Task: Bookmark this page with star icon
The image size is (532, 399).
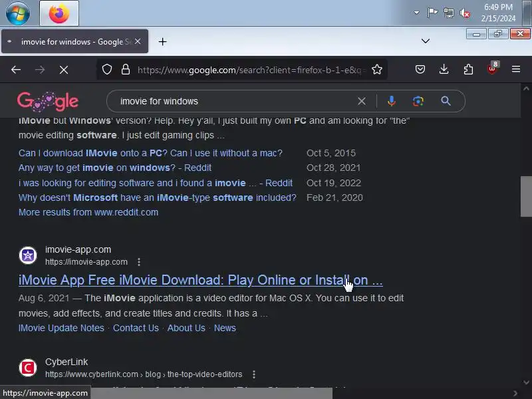Action: [377, 70]
